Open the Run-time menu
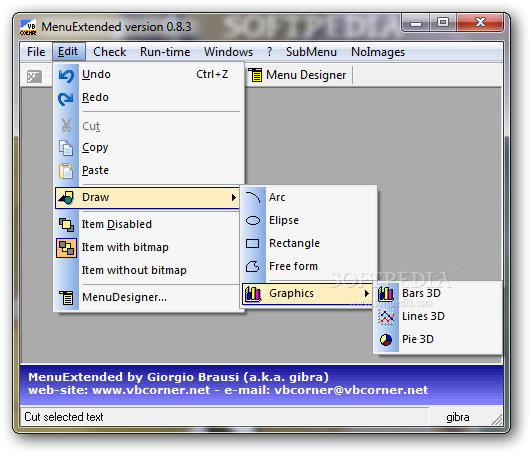 [165, 52]
